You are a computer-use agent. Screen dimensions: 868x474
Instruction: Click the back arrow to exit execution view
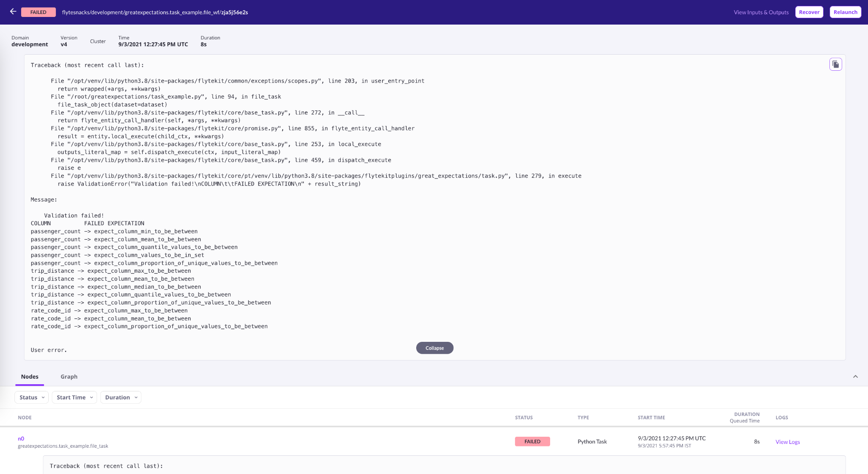tap(13, 12)
